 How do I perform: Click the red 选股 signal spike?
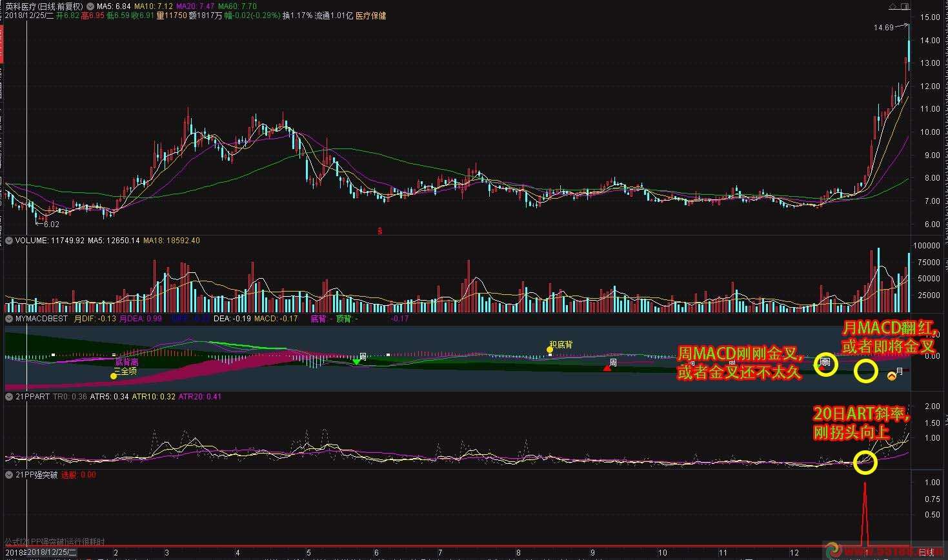[x=865, y=510]
